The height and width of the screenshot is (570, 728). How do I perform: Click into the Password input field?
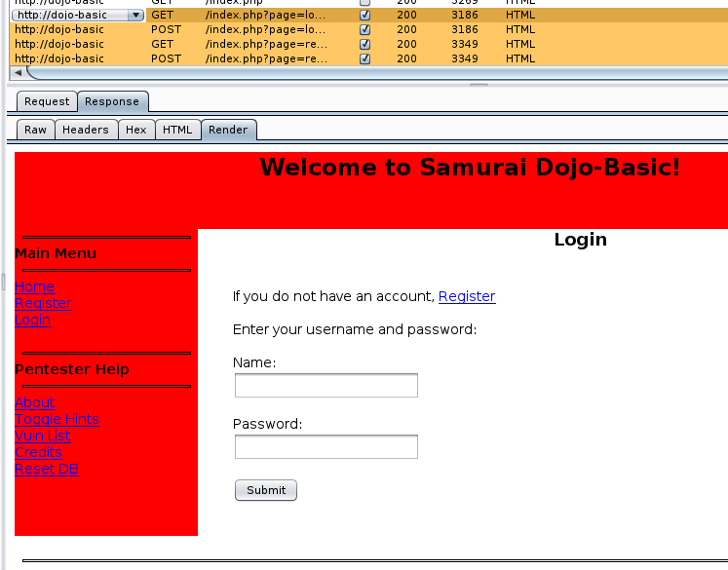(326, 447)
